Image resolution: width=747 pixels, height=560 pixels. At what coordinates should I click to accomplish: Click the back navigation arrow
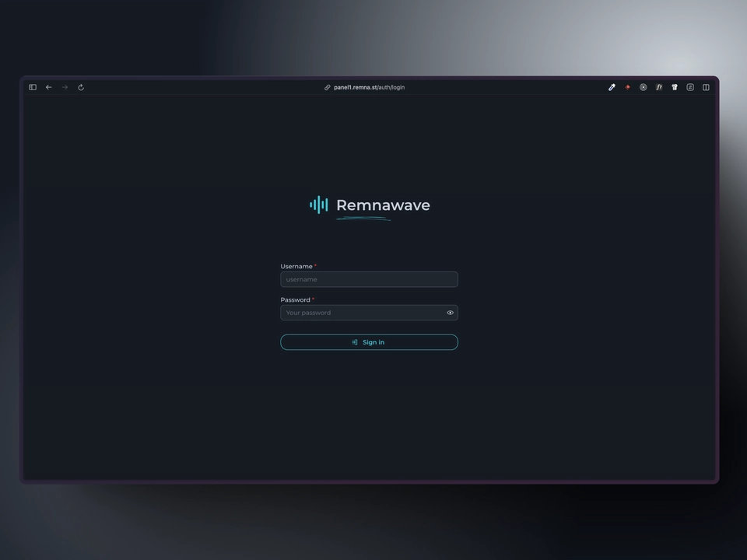[48, 87]
